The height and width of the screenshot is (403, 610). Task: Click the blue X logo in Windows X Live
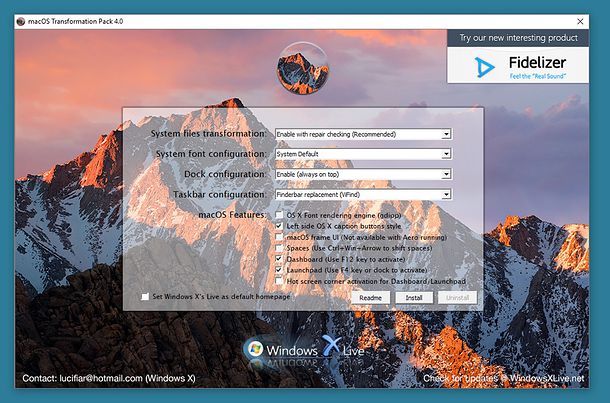tap(331, 346)
